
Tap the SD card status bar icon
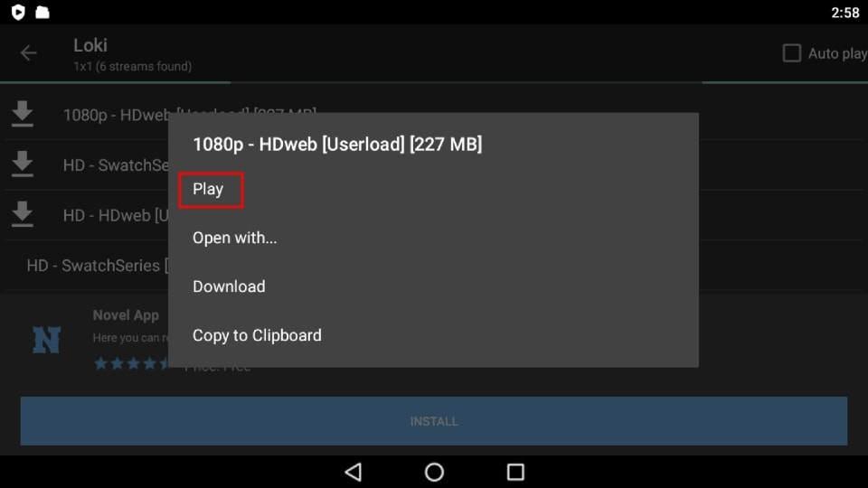coord(42,12)
